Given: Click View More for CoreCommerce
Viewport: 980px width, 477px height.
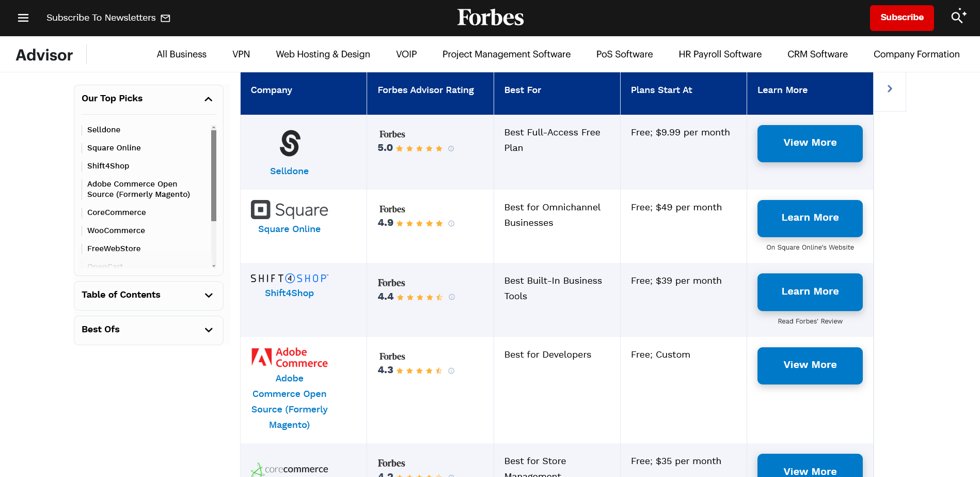Looking at the screenshot, I should [810, 466].
